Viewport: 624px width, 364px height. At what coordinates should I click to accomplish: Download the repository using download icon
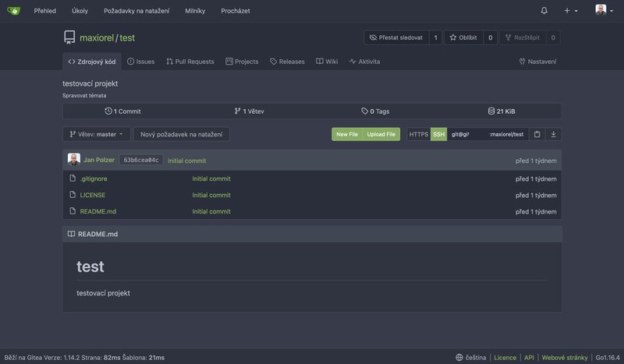pos(553,134)
